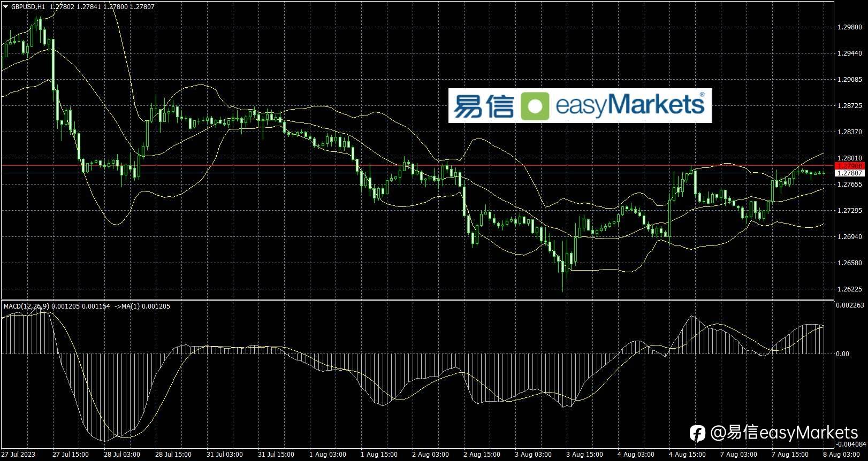Select the 27 Jul 15:00 time label
Image resolution: width=868 pixels, height=461 pixels.
71,455
